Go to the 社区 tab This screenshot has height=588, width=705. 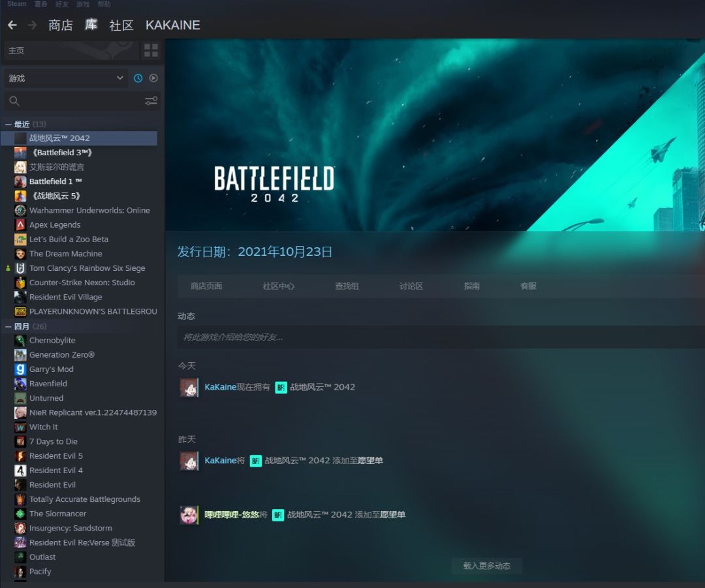coord(121,25)
